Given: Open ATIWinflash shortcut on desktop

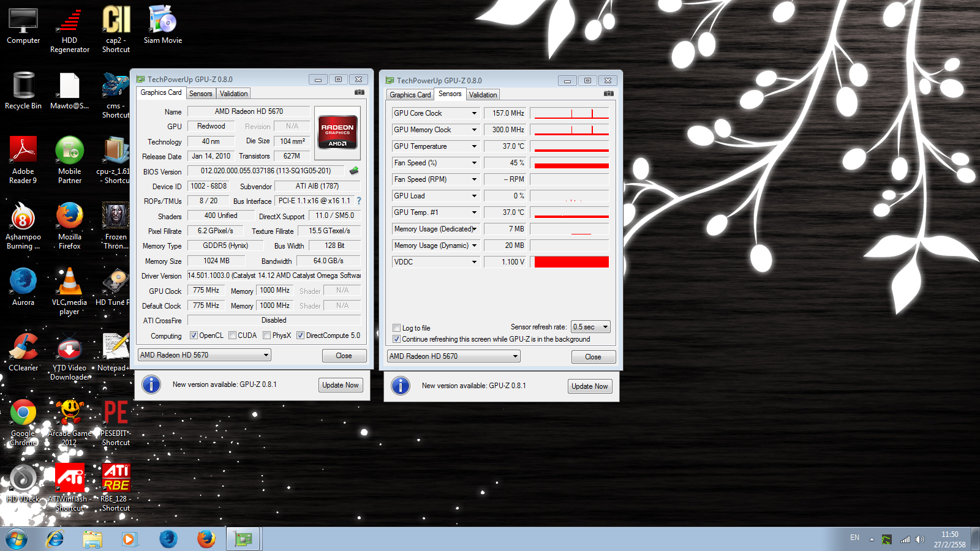Looking at the screenshot, I should (x=70, y=488).
